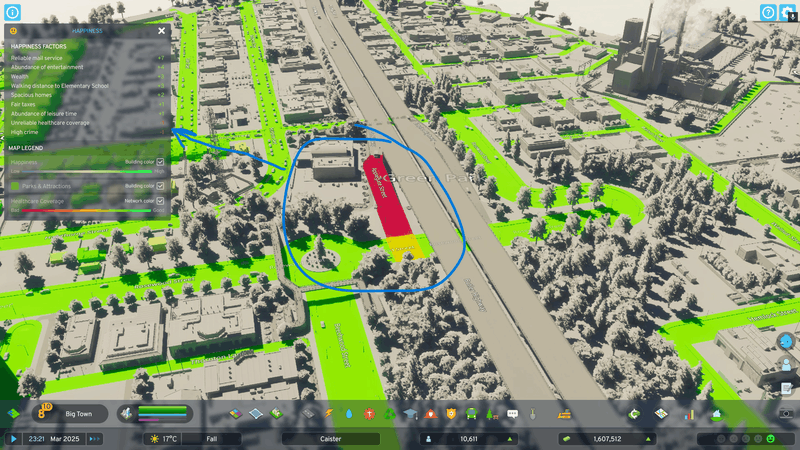800x450 pixels.
Task: Toggle Healthcare Coverage network color checkbox
Action: pyautogui.click(x=160, y=201)
